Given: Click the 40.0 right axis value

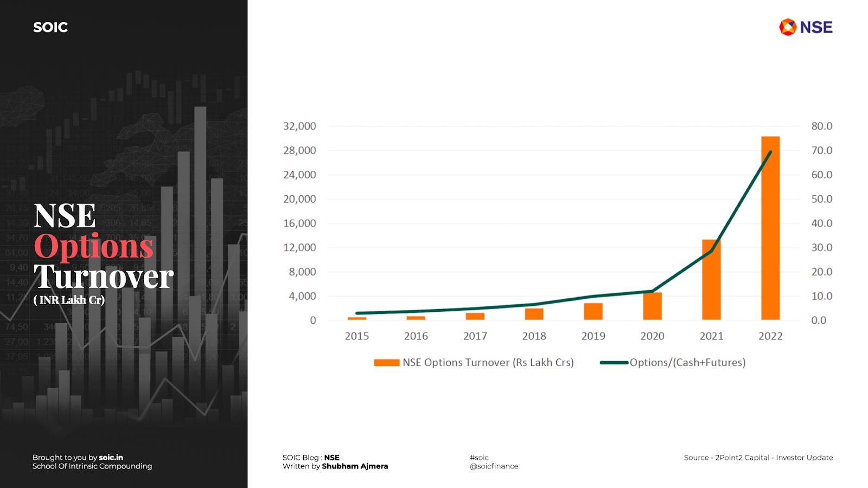Looking at the screenshot, I should coord(821,223).
